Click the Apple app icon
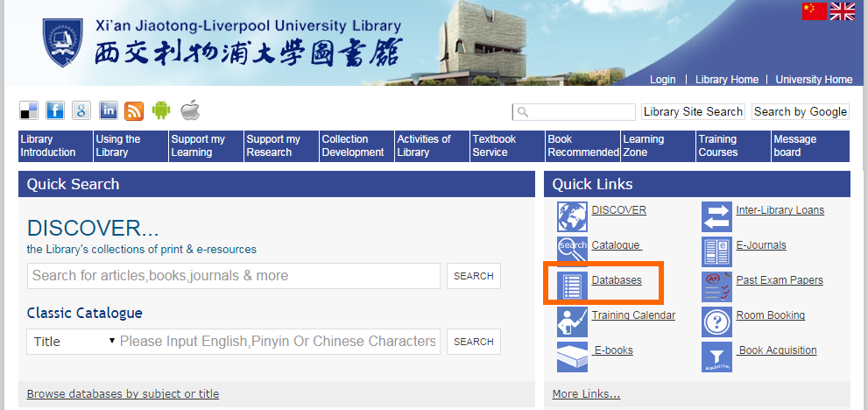This screenshot has height=410, width=868. 190,110
